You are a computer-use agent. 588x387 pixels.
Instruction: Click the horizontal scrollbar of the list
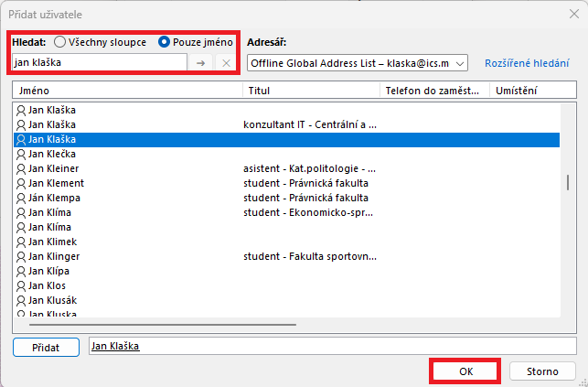165,323
